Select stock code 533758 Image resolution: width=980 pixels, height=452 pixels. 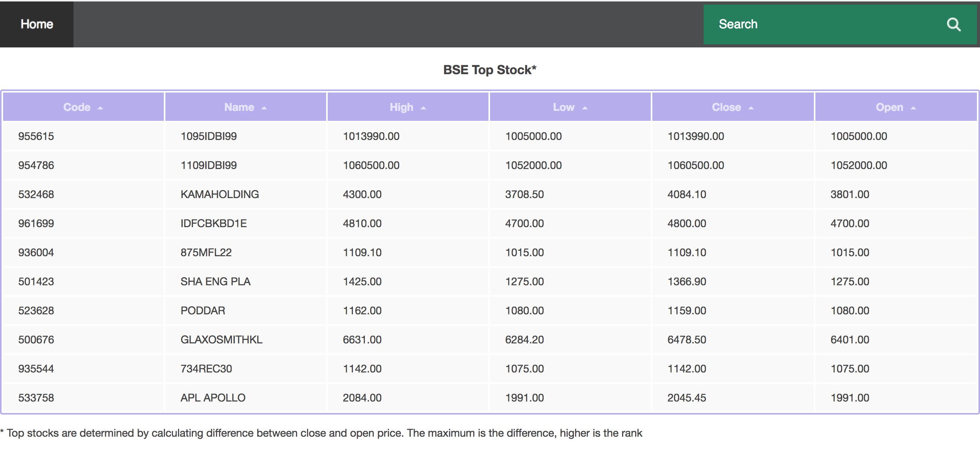click(x=36, y=398)
